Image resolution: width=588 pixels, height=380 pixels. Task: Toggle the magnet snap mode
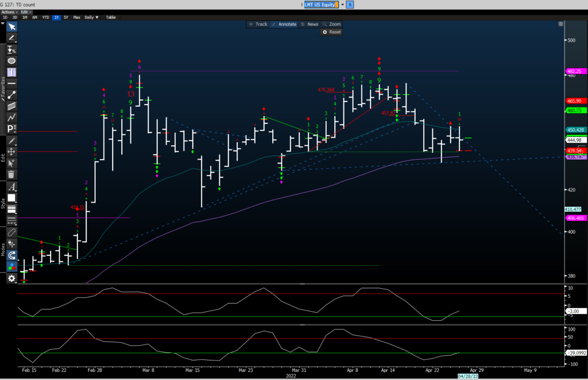(11, 255)
